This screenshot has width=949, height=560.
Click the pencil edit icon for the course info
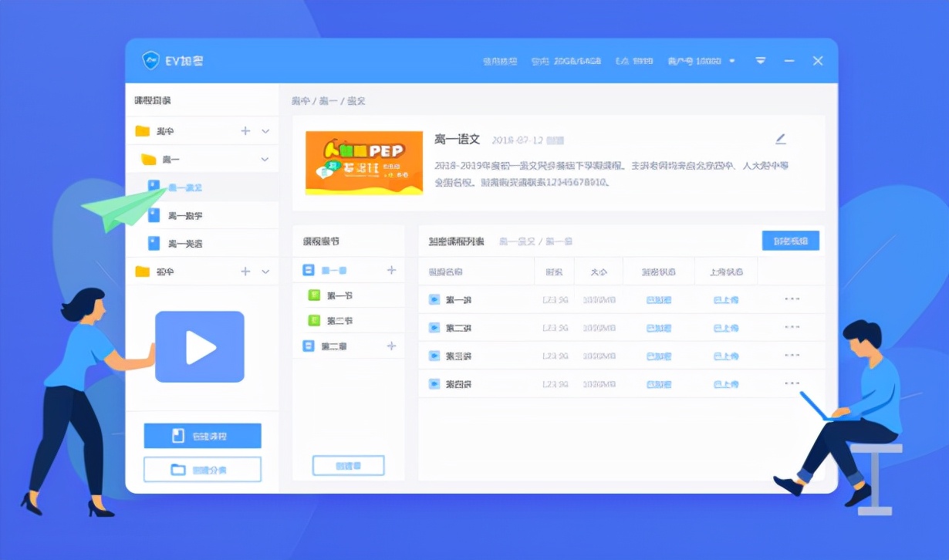pos(780,139)
